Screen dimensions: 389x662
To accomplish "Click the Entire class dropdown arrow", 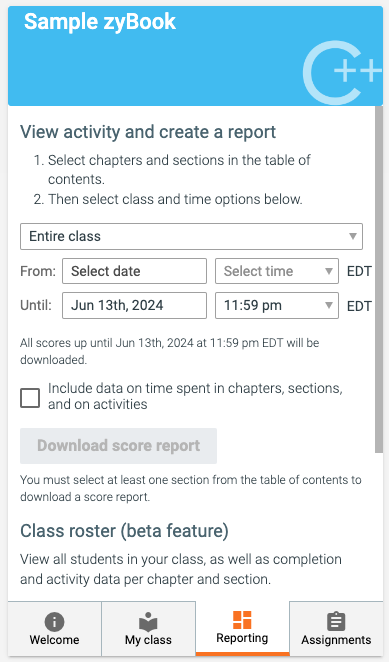I will click(353, 236).
